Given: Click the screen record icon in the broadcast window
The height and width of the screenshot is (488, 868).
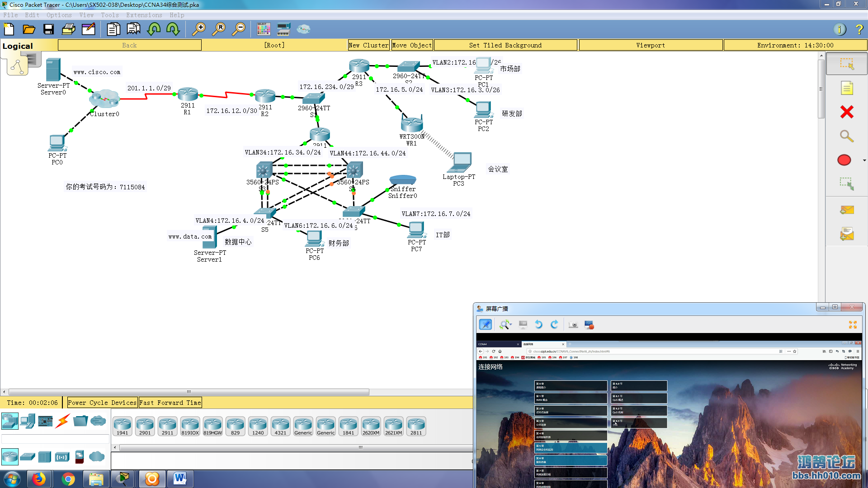Looking at the screenshot, I should pos(589,324).
